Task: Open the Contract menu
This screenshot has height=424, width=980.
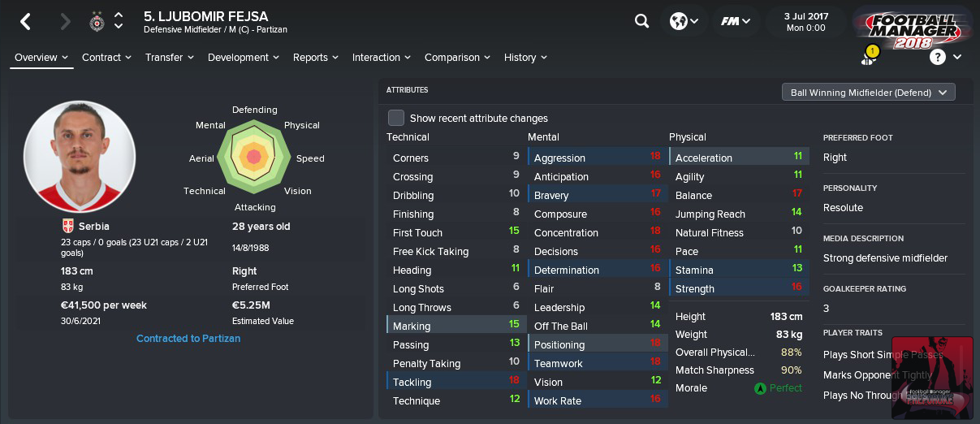Action: (x=106, y=58)
